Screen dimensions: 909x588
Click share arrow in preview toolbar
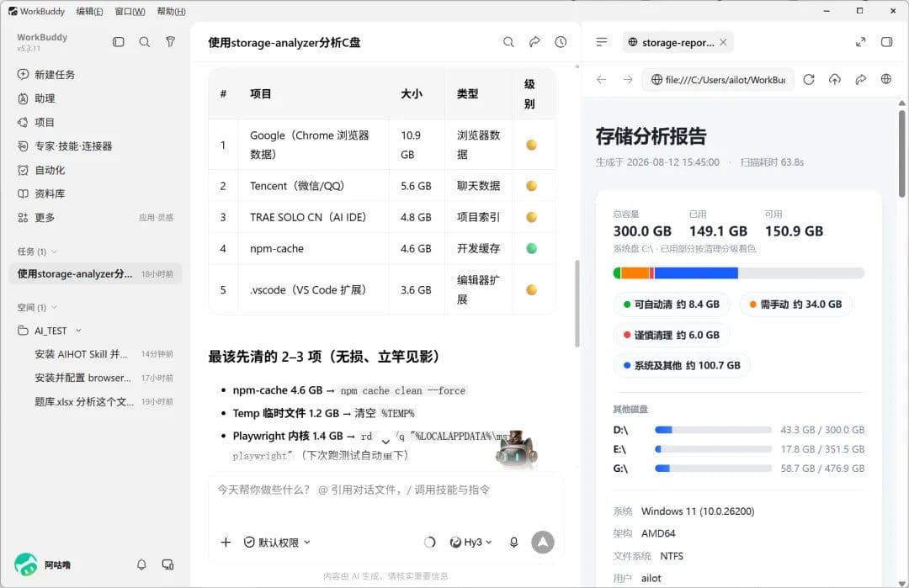(861, 79)
